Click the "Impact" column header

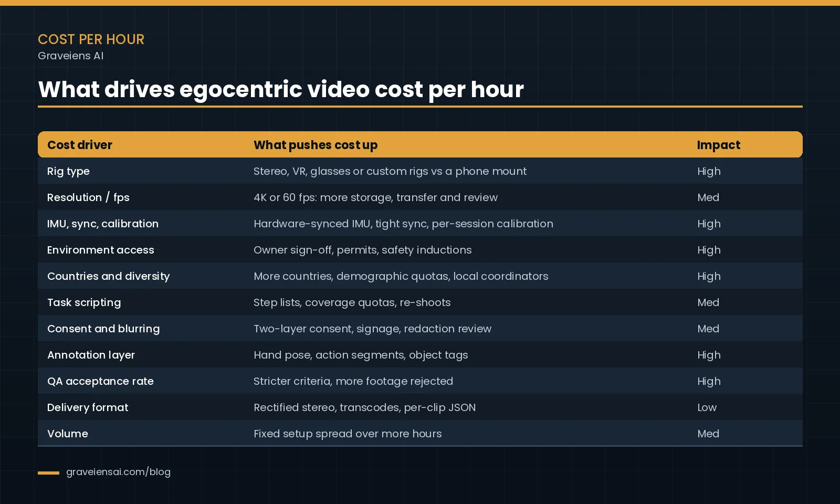(719, 145)
